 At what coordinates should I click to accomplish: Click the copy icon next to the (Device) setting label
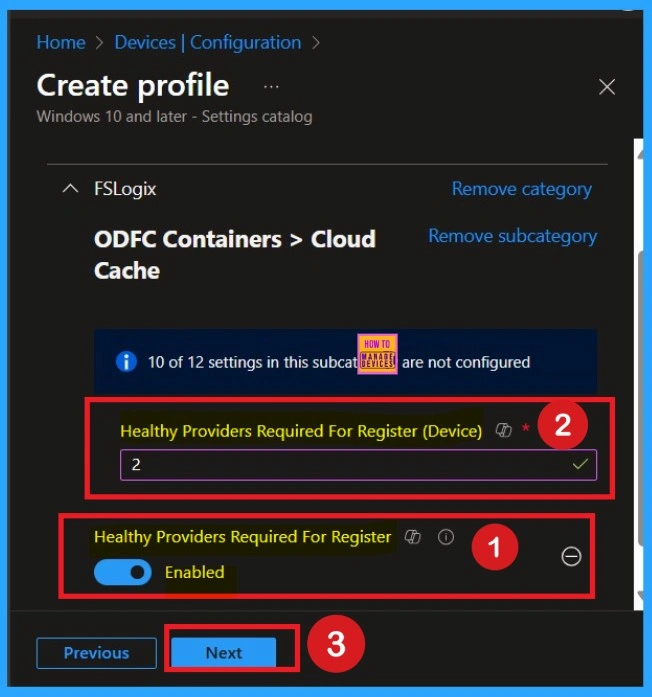click(504, 431)
